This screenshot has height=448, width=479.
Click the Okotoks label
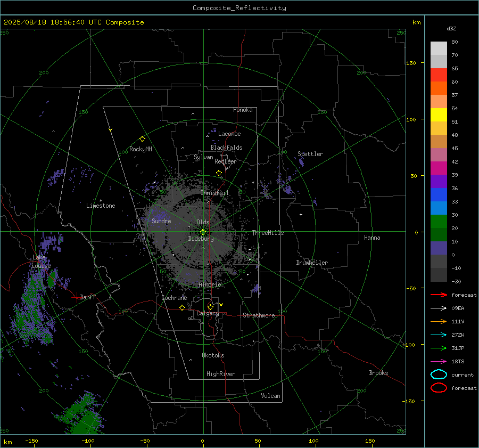click(x=213, y=355)
